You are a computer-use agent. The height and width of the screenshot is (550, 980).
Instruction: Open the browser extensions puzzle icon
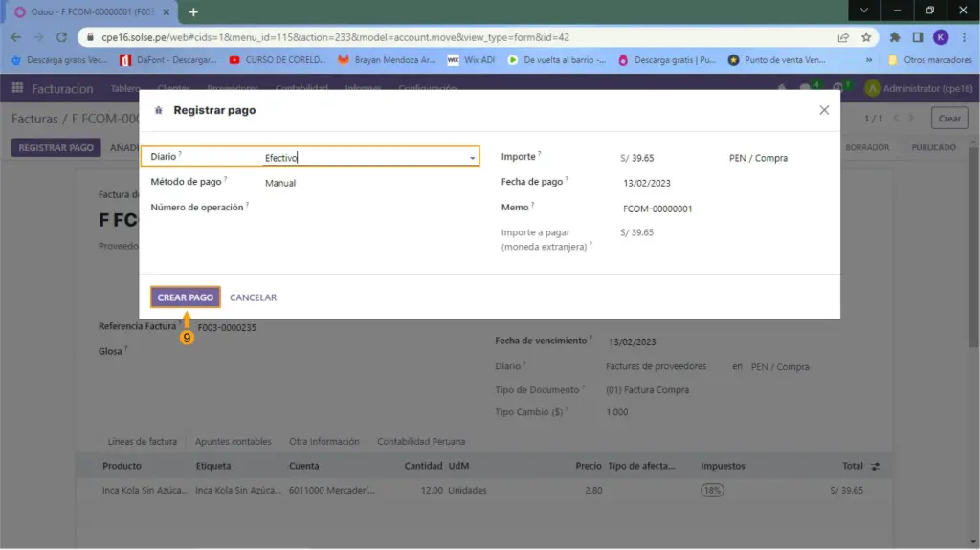(895, 37)
